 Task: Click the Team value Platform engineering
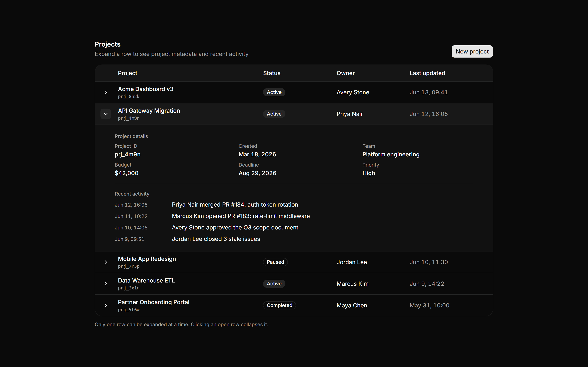(x=391, y=154)
